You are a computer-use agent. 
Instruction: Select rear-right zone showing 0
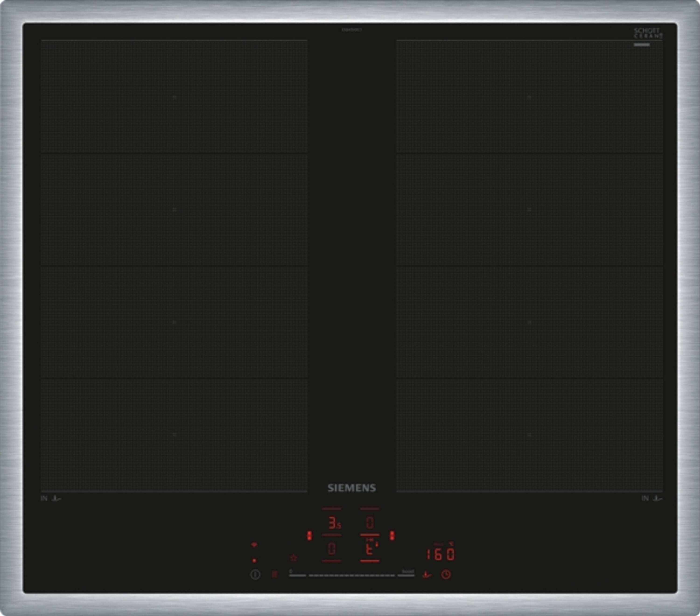(x=370, y=523)
